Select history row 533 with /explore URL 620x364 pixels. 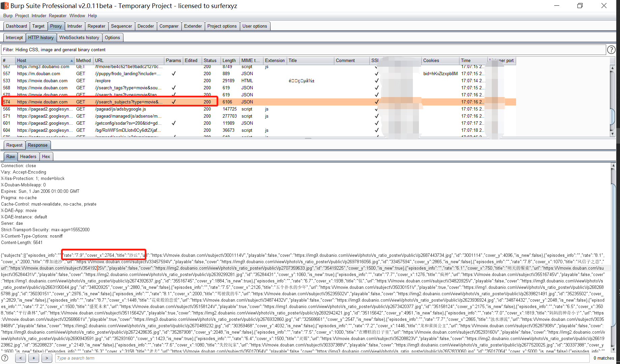[x=259, y=81]
